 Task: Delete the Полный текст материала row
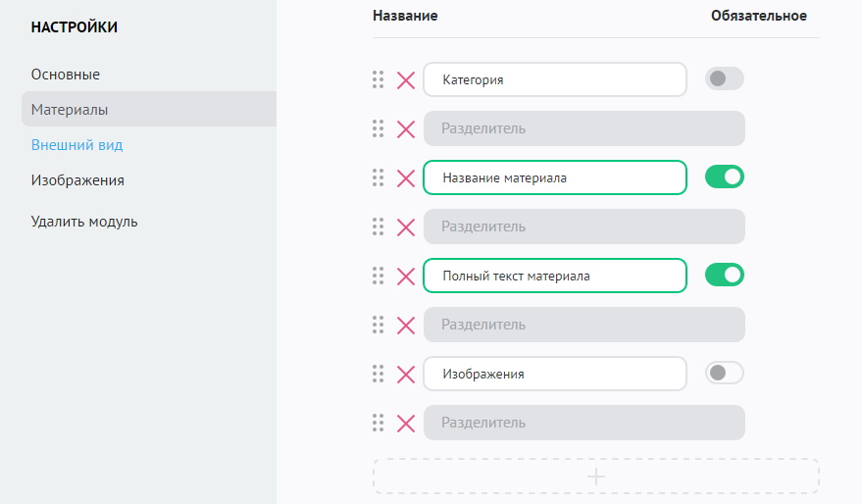coord(406,277)
